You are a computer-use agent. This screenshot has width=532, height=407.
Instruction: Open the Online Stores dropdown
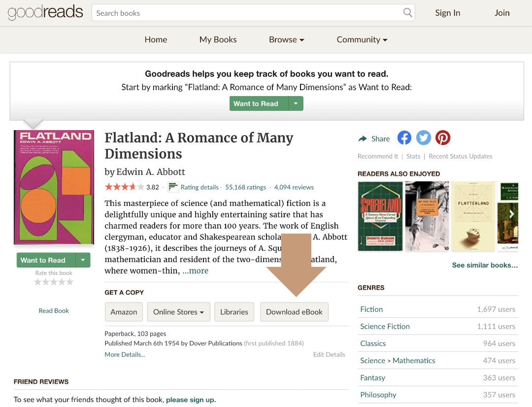click(x=178, y=311)
